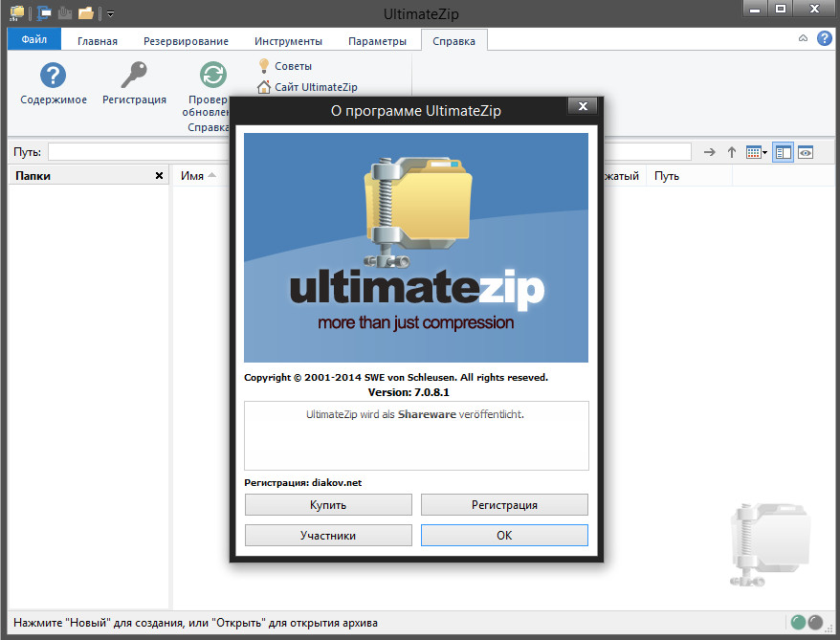Open help Содержимое
Image resolution: width=840 pixels, height=640 pixels.
(54, 83)
